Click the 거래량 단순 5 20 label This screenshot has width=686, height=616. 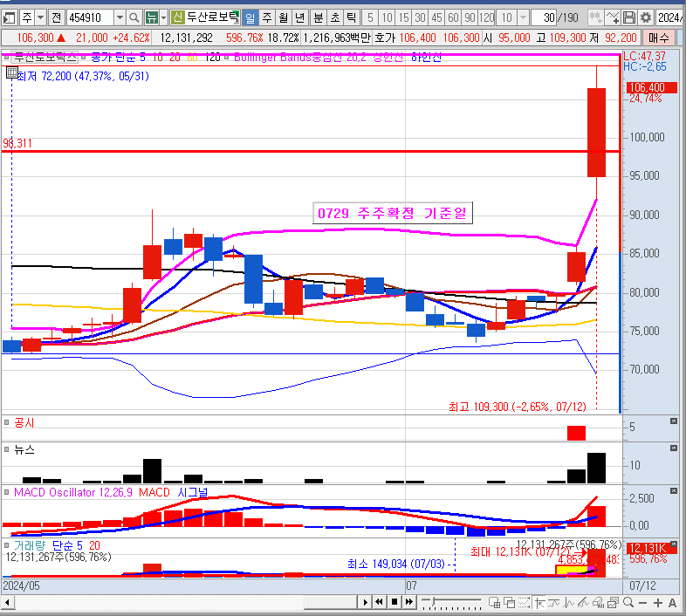tap(57, 545)
